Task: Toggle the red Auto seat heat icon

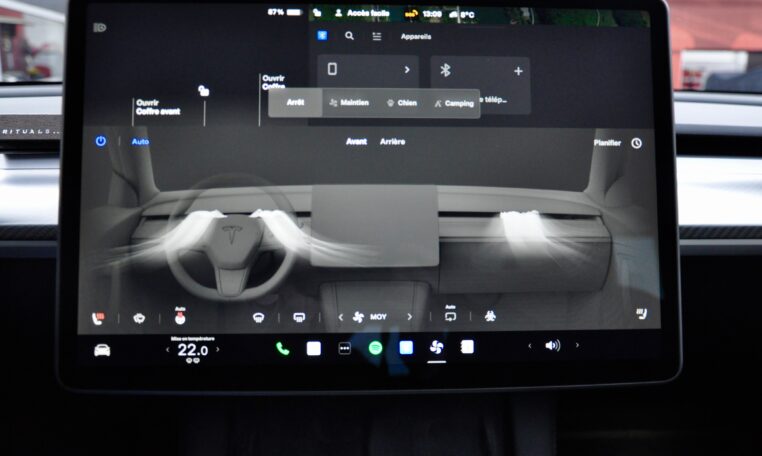Action: 180,316
